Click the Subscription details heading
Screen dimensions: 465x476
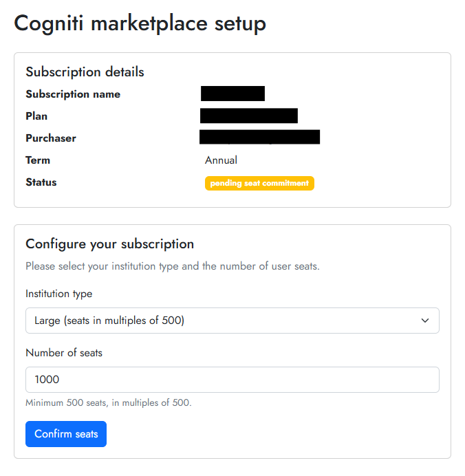point(85,72)
